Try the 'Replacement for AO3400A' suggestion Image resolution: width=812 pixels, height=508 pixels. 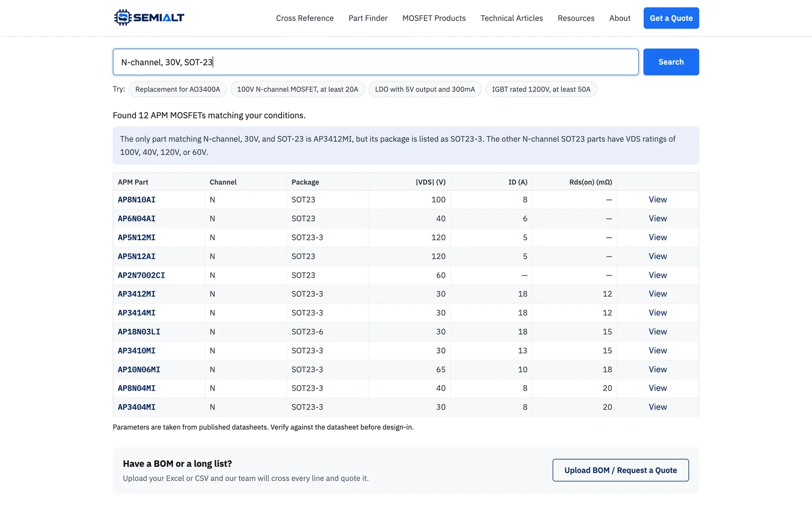click(x=178, y=89)
